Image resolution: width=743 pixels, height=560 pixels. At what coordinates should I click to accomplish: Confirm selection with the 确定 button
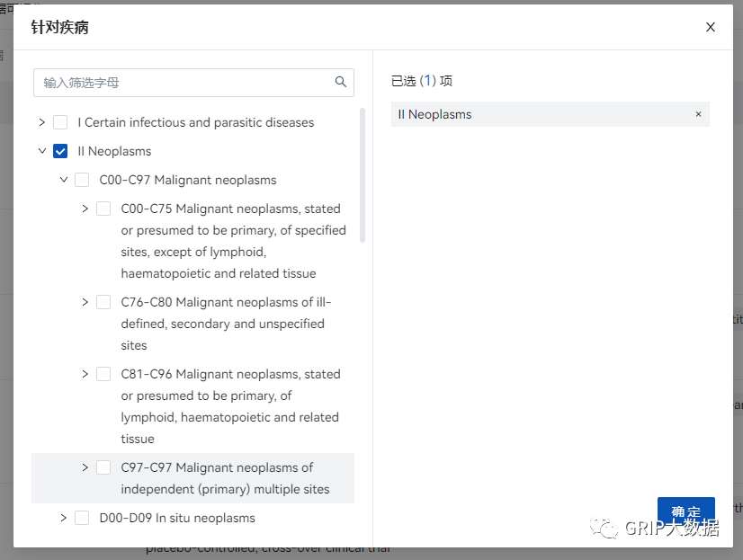[x=685, y=511]
